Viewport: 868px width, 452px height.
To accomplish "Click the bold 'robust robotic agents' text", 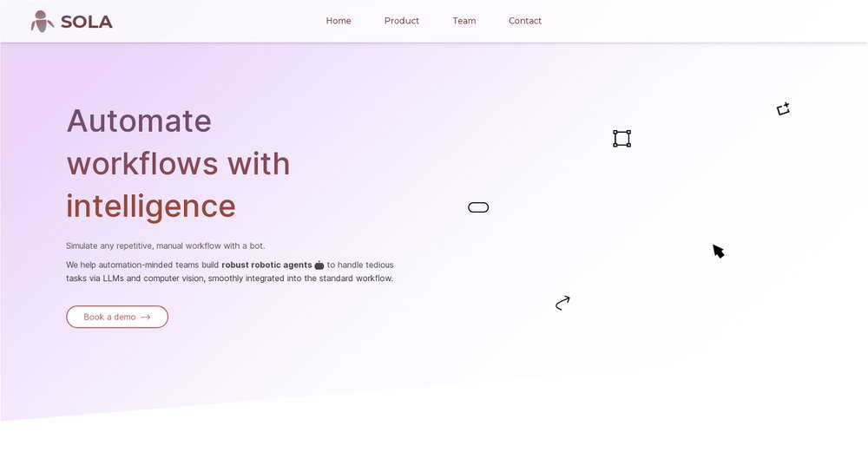I will coord(266,265).
